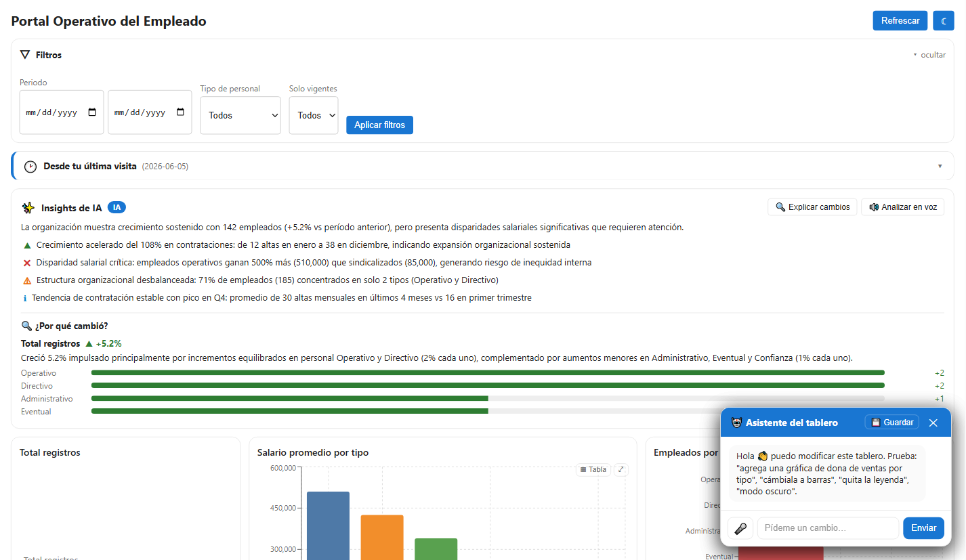The height and width of the screenshot is (560, 966).
Task: Click the Refrescar button
Action: (x=900, y=21)
